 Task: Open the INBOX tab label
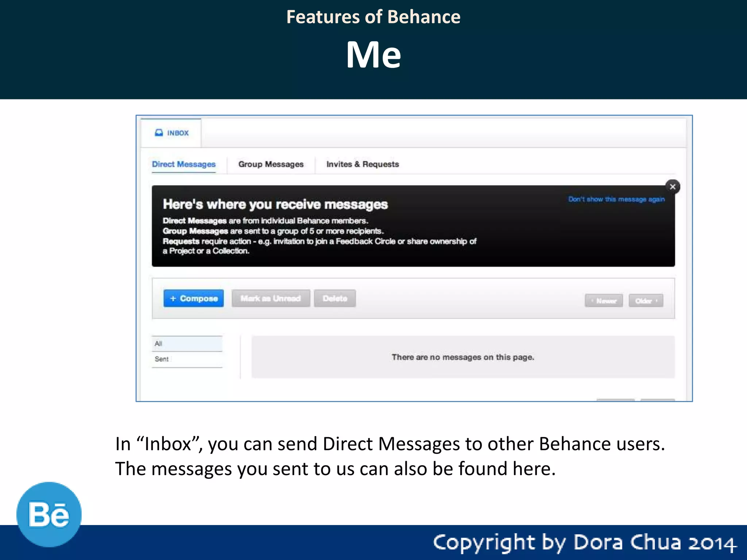click(x=178, y=133)
